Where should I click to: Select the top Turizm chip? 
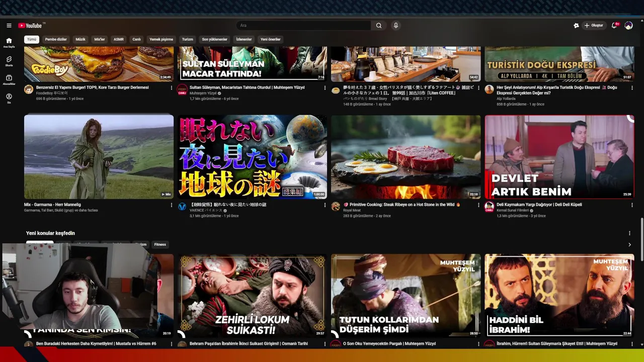[x=188, y=39]
